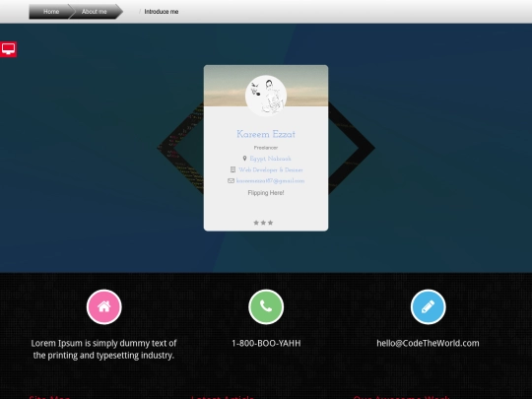Click the building icon beside Web Developer

point(233,169)
